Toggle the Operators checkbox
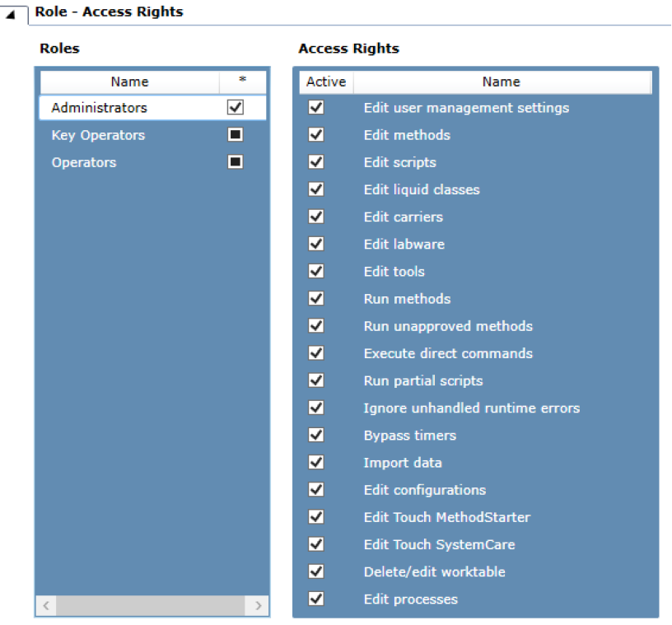Viewport: 672px width, 625px height. [235, 161]
